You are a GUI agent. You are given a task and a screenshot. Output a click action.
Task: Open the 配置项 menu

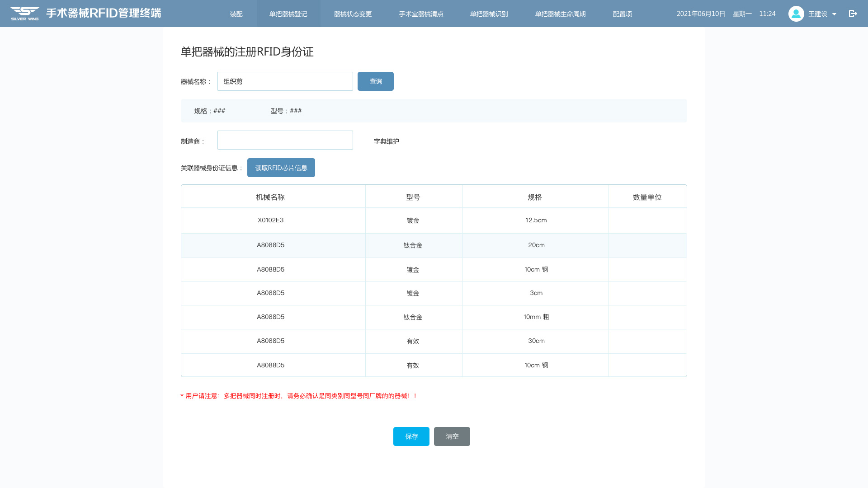coord(622,14)
